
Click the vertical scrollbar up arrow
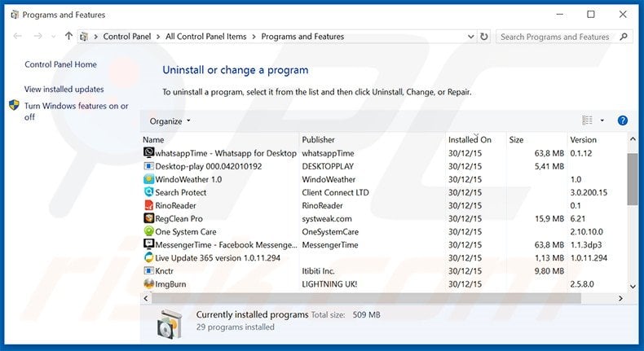pyautogui.click(x=633, y=139)
